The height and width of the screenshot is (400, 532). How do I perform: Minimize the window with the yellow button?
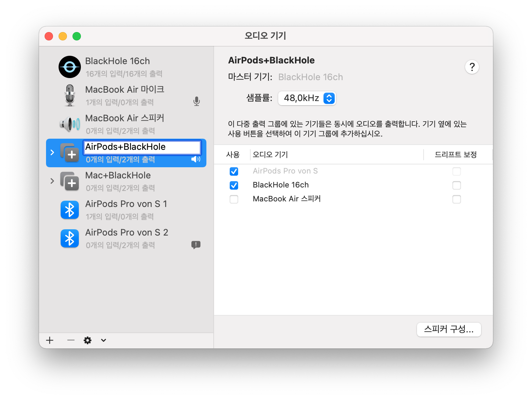point(63,36)
